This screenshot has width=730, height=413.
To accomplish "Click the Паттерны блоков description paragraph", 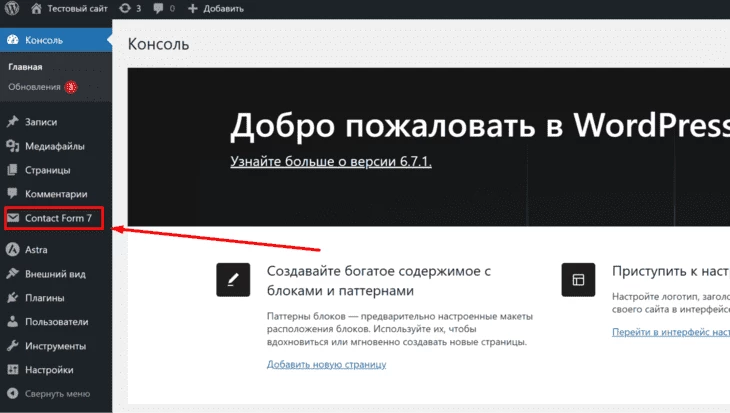I will pyautogui.click(x=399, y=329).
